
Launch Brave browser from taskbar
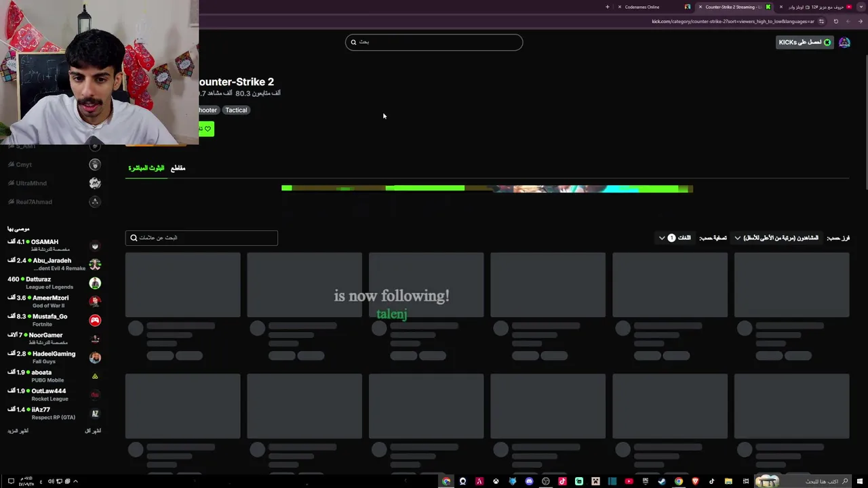(695, 481)
